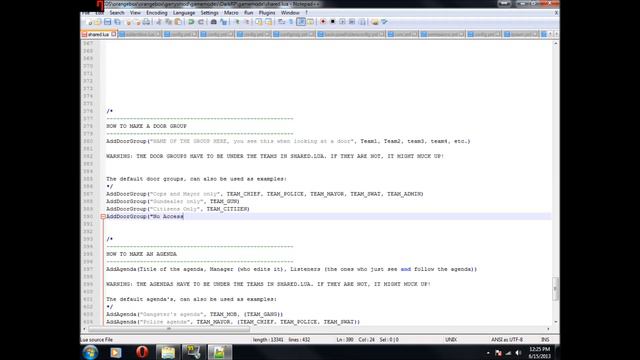Click the Zoom Out toolbar icon
The height and width of the screenshot is (360, 640).
(247, 22)
